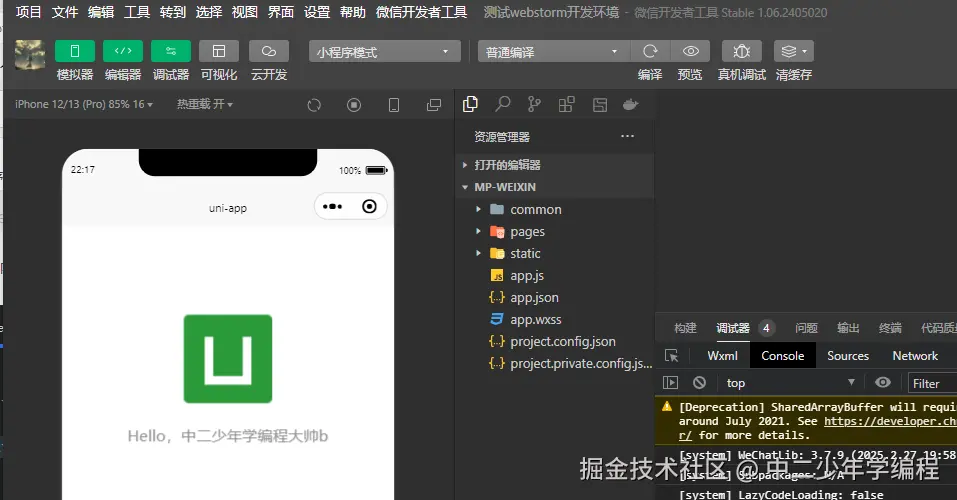Open iPhone 12/13 Pro device dropdown
The image size is (957, 500).
click(84, 104)
